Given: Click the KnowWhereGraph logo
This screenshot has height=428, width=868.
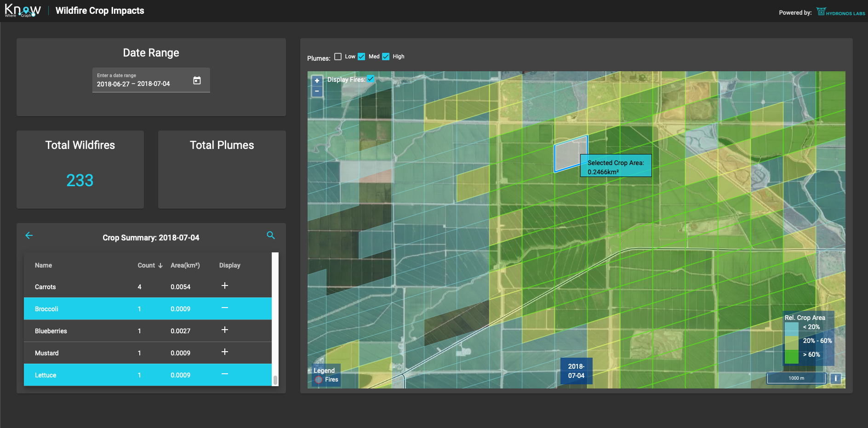Looking at the screenshot, I should [x=23, y=11].
